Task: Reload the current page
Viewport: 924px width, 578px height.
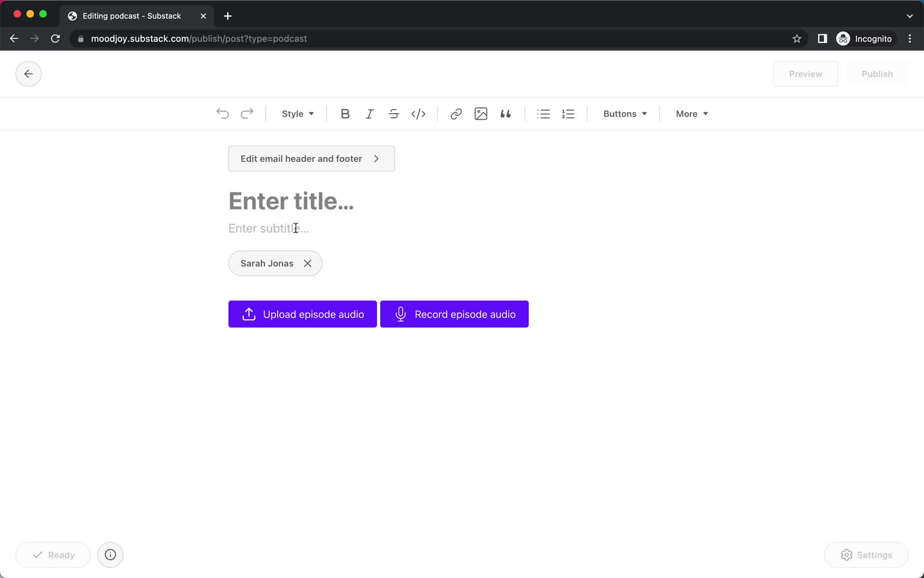Action: point(55,39)
